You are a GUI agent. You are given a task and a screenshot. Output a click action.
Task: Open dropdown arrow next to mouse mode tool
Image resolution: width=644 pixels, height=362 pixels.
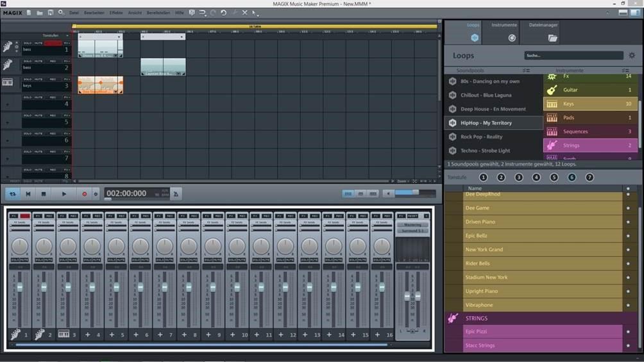(x=258, y=15)
